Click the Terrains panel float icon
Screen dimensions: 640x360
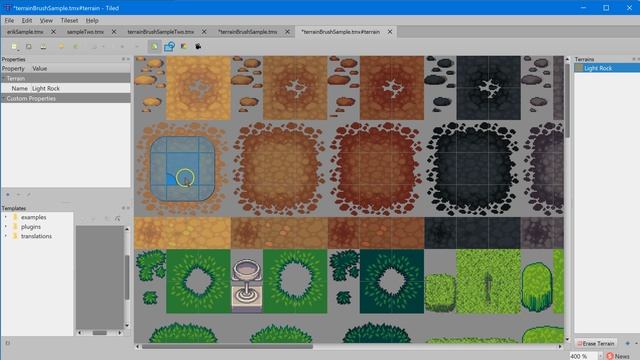coord(634,59)
